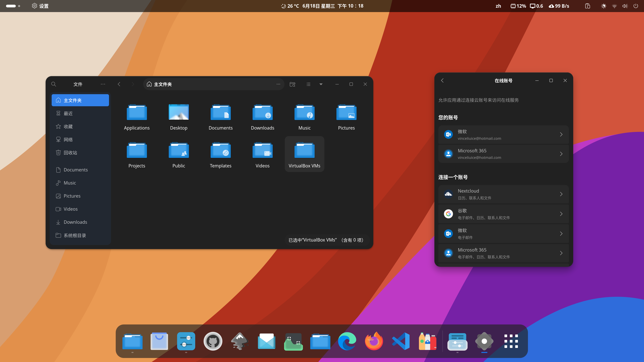The width and height of the screenshot is (644, 362).
Task: Open the view options dropdown arrow
Action: 321,84
